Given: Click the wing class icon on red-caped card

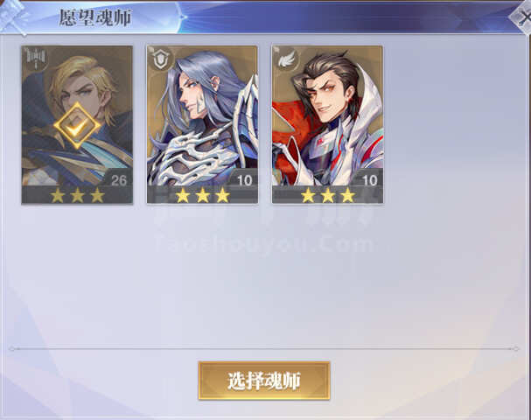Looking at the screenshot, I should (x=286, y=59).
